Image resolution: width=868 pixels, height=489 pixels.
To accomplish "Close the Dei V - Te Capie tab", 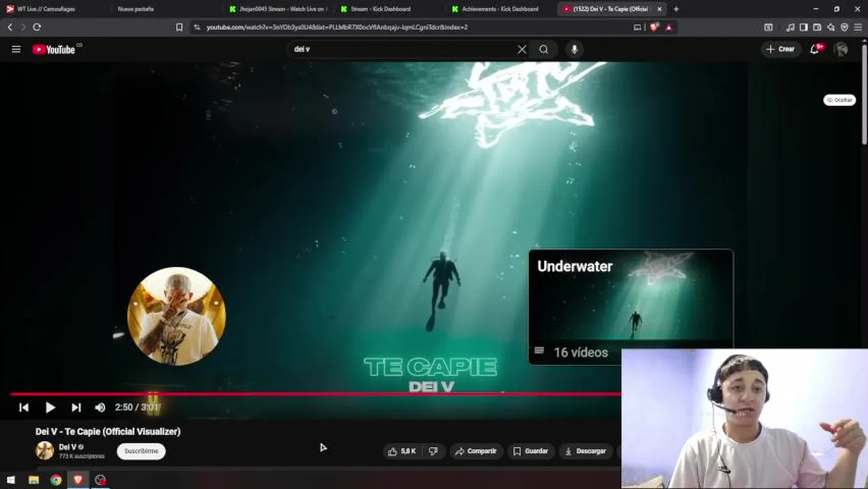I will point(659,9).
